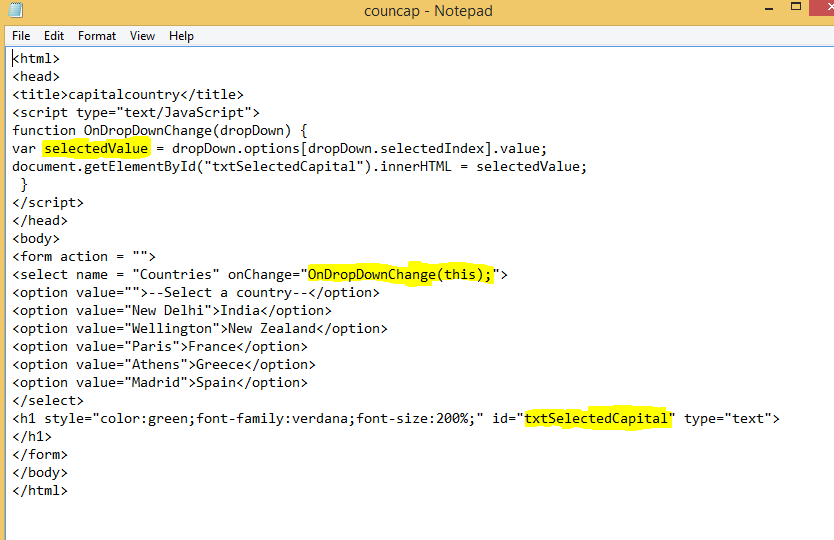Viewport: 834px width, 540px height.
Task: Click the document.getElementById line
Action: (x=299, y=167)
